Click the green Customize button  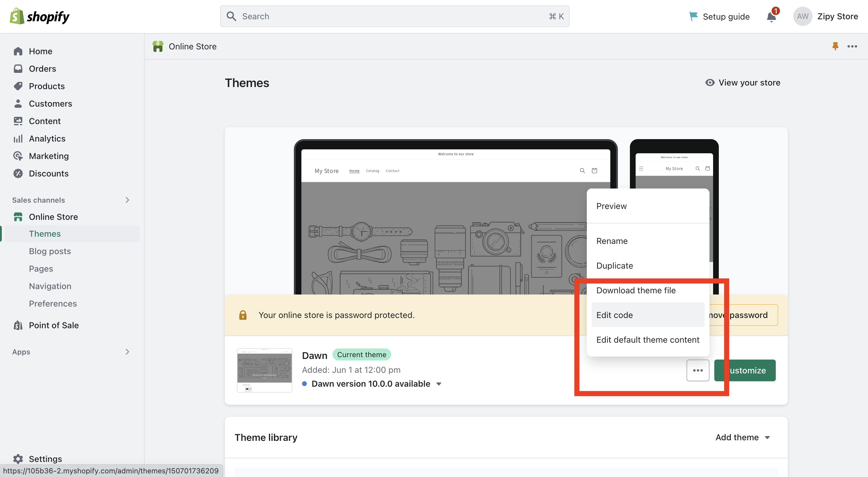745,370
